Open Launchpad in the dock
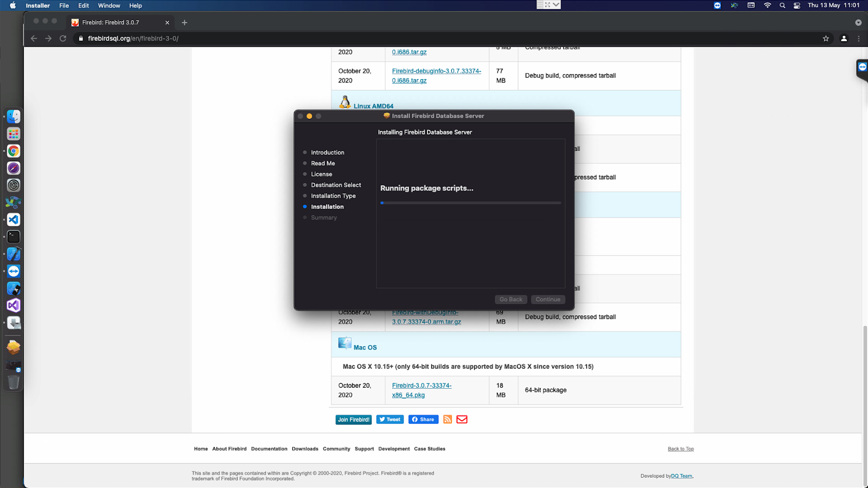 click(14, 134)
